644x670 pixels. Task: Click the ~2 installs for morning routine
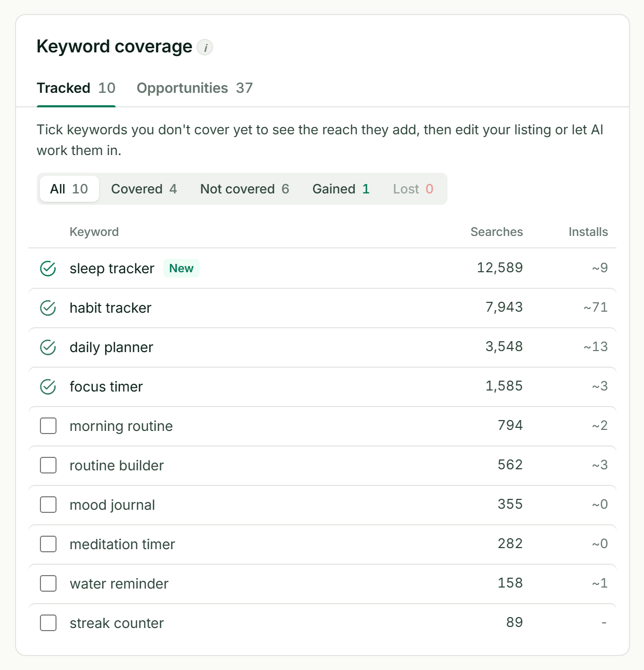[x=600, y=425]
